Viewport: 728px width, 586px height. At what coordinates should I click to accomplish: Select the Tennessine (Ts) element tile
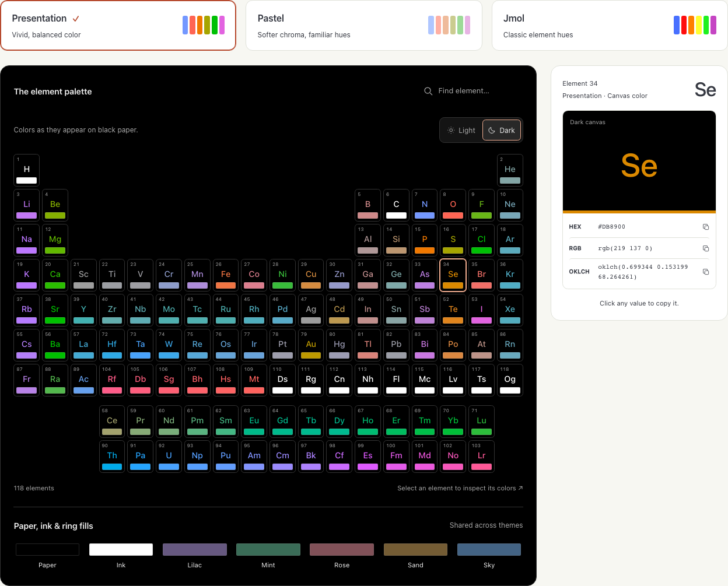pyautogui.click(x=482, y=380)
